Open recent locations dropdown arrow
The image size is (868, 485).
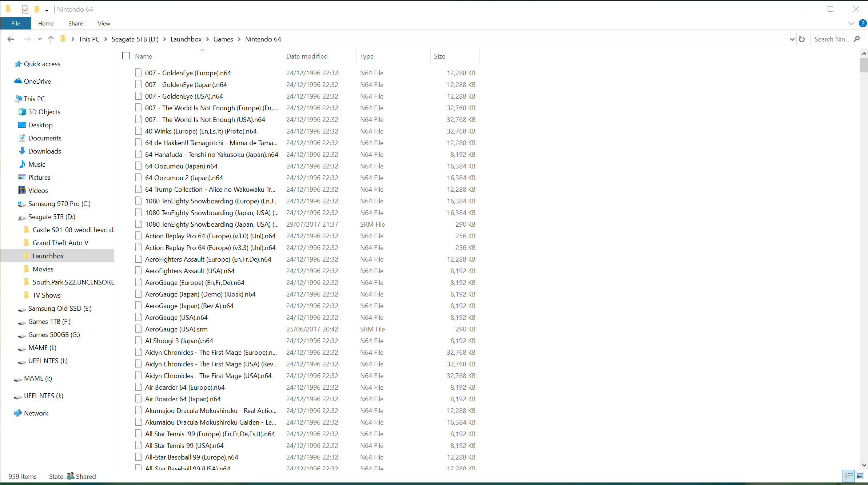(x=40, y=39)
